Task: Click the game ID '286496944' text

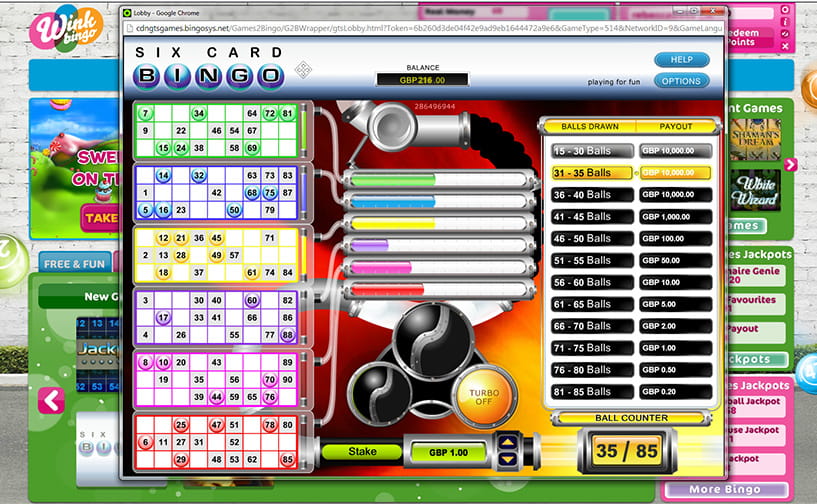Action: click(435, 106)
